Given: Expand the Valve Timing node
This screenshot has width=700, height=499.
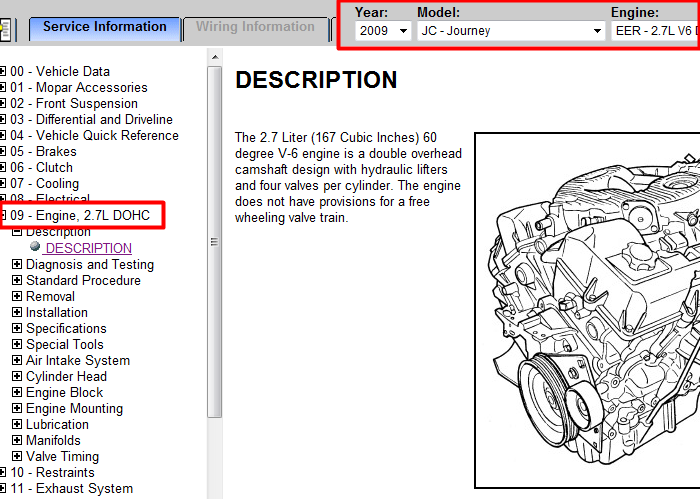Looking at the screenshot, I should (17, 456).
